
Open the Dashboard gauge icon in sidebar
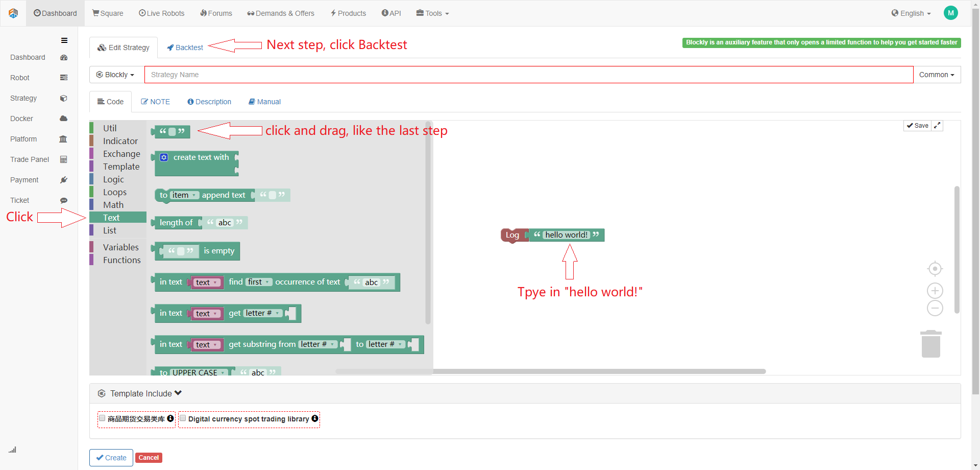[x=64, y=58]
